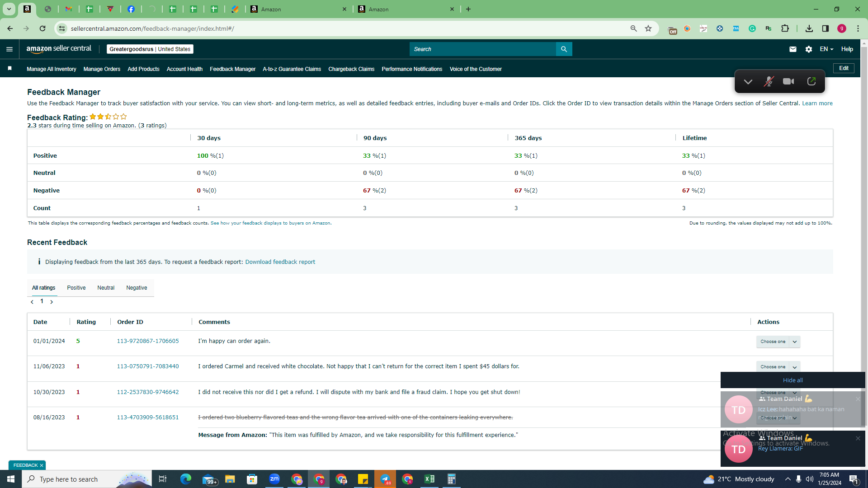This screenshot has height=488, width=868.
Task: Open the feedback display info link
Action: tap(270, 223)
